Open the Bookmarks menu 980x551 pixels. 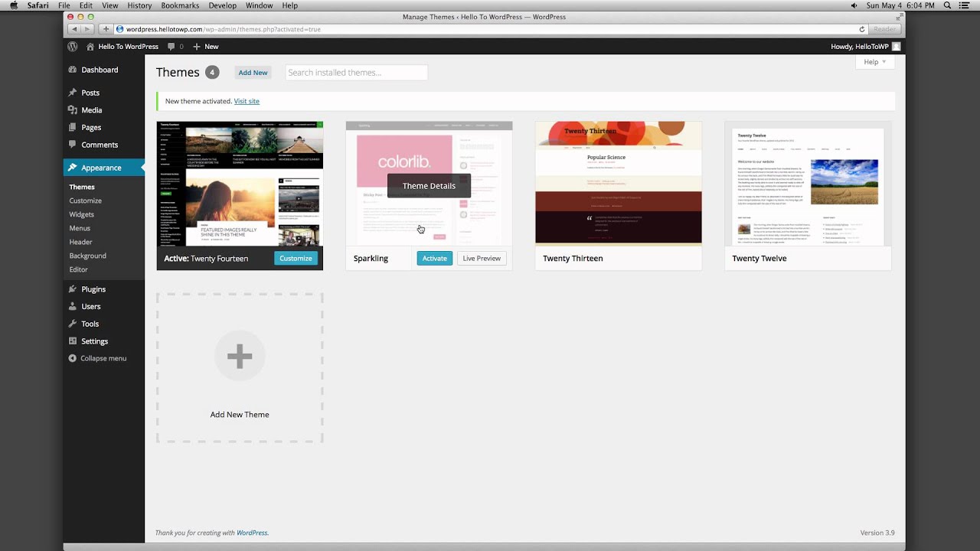tap(180, 5)
